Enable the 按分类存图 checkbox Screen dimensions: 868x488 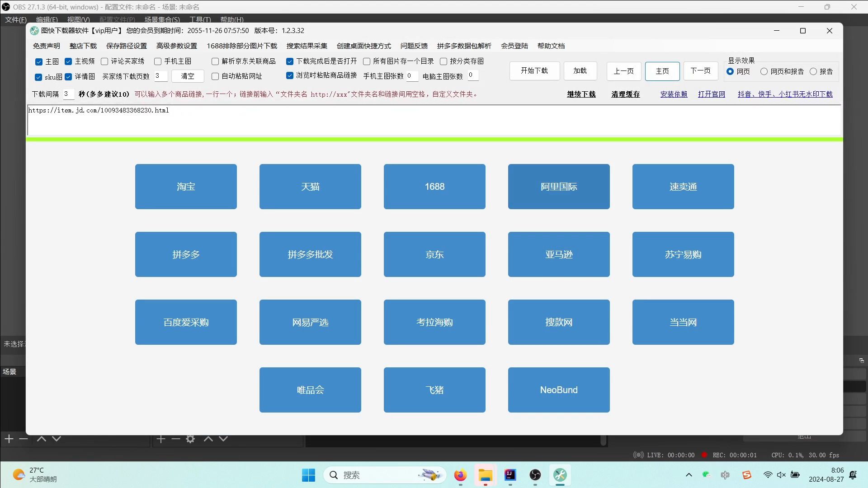click(443, 61)
